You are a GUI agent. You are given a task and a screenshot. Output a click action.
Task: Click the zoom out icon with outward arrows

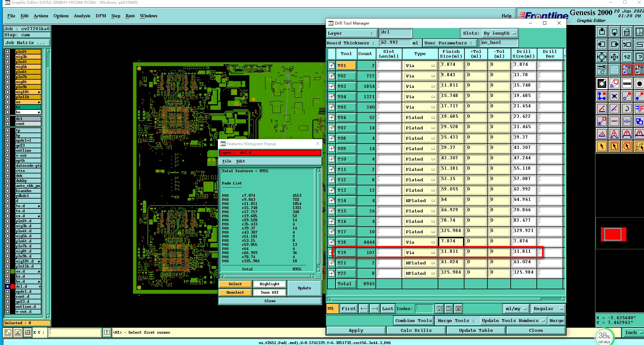[614, 57]
